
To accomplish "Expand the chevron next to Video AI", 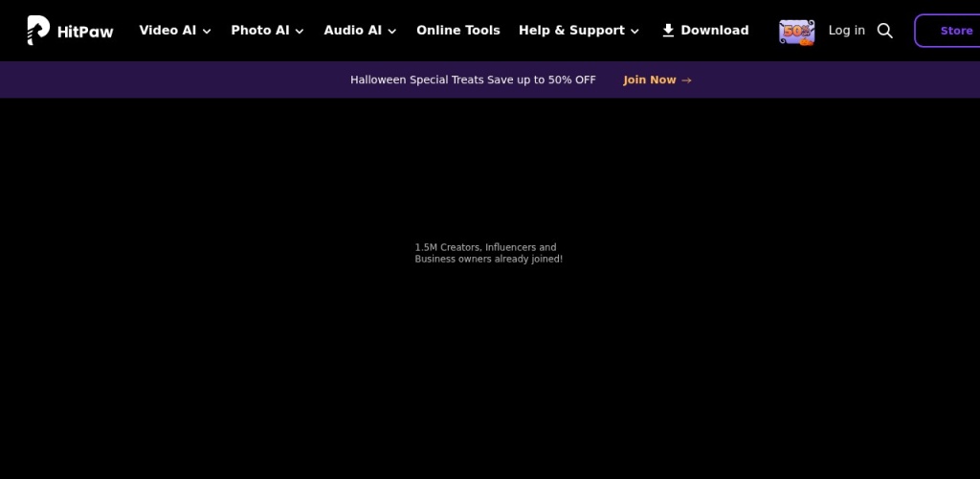I will (207, 32).
